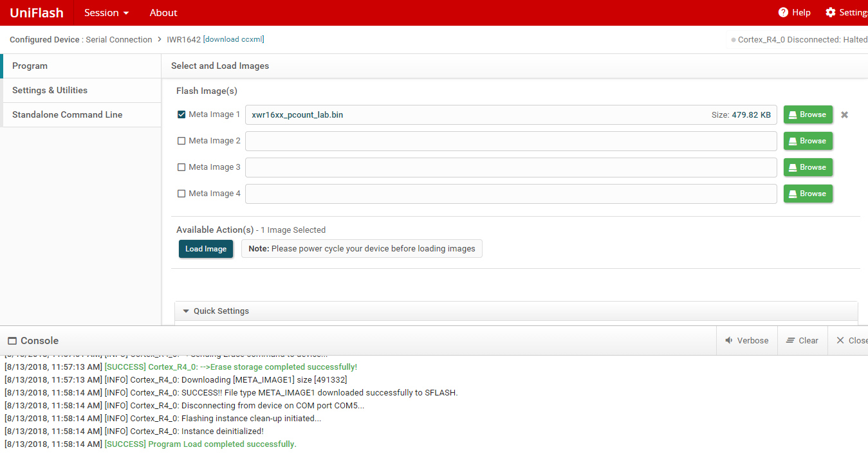Open Standalone Command Line tab
Viewport: 868px width, 454px height.
tap(80, 114)
